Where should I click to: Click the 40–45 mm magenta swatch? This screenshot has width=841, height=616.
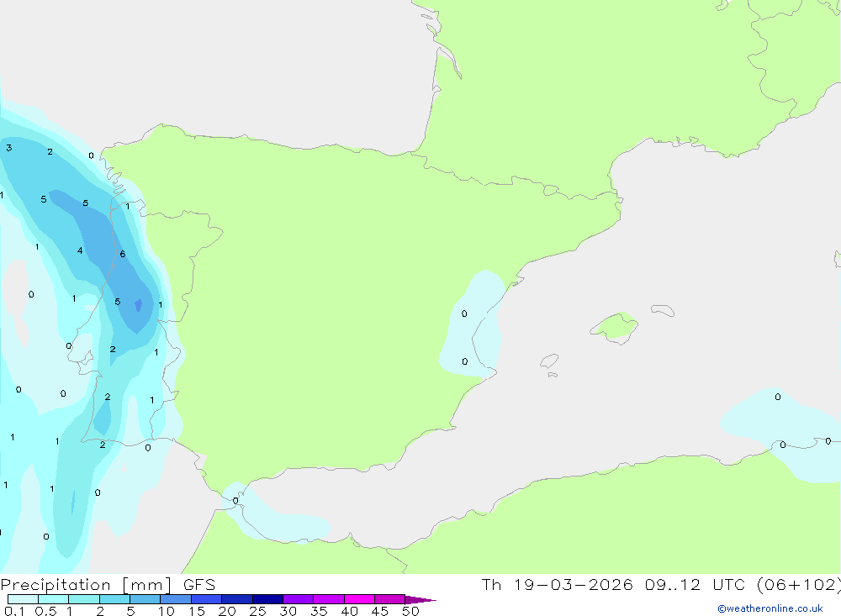359,599
